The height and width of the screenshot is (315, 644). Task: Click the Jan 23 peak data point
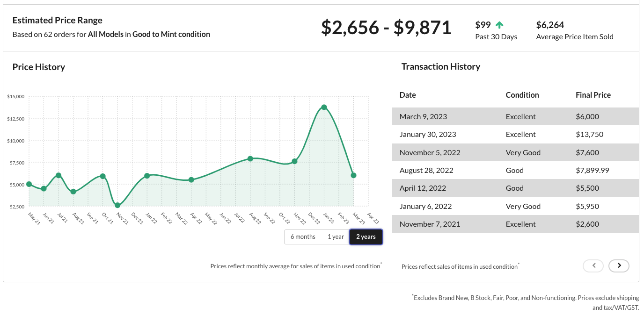pos(324,107)
